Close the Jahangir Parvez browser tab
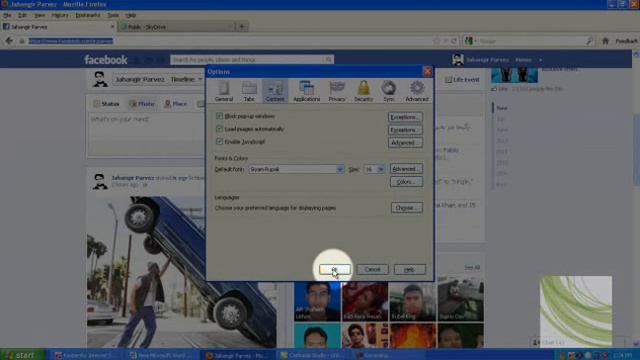 click(113, 27)
